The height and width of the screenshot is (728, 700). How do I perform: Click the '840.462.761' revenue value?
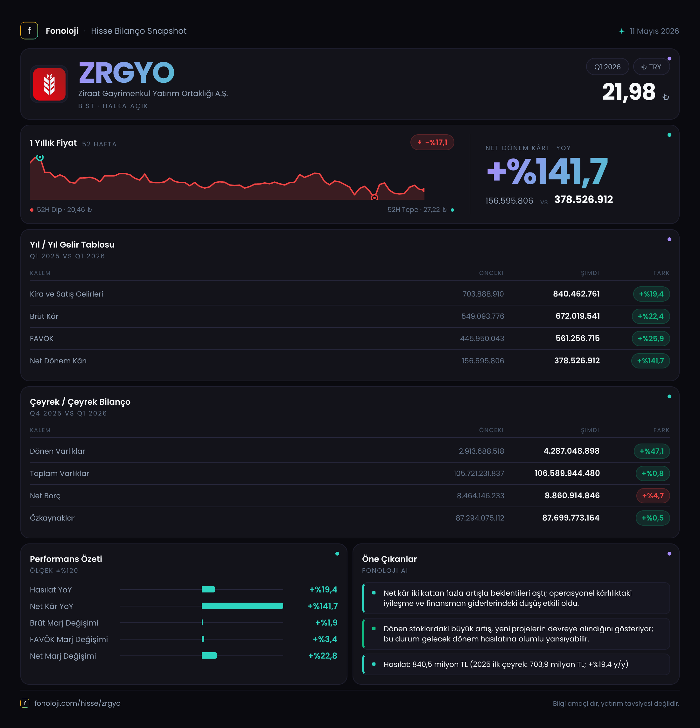tap(576, 294)
